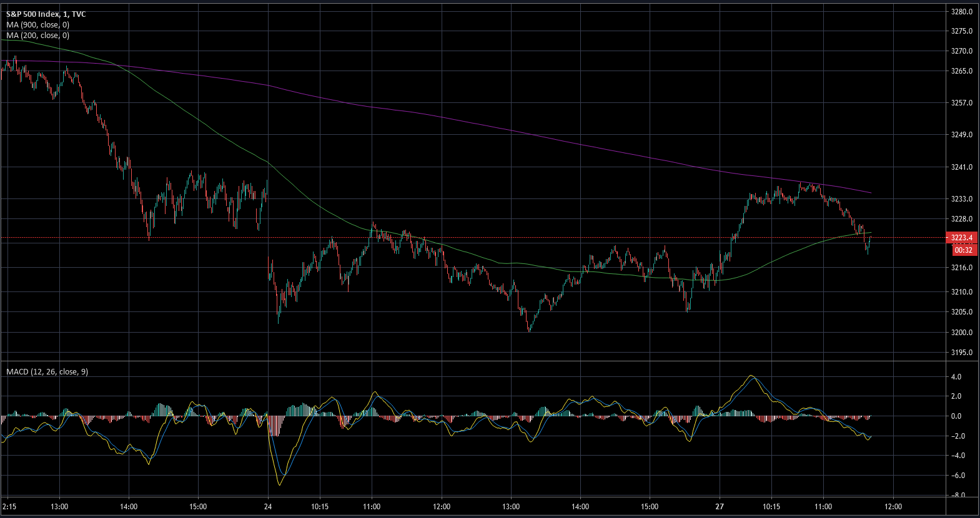This screenshot has height=518, width=980.
Task: Click the 3200.0 price axis label
Action: (962, 332)
